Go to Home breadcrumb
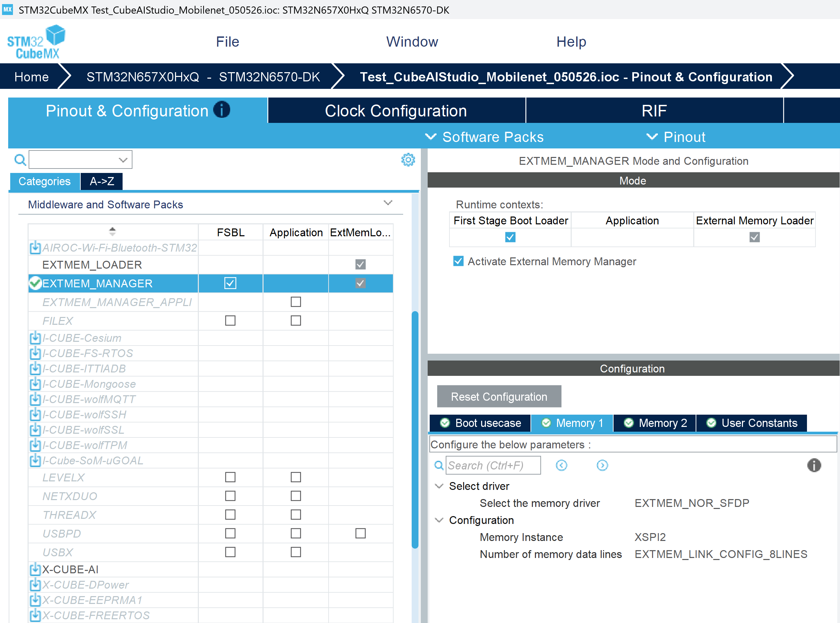Screen dimensions: 840x623 click(31, 77)
